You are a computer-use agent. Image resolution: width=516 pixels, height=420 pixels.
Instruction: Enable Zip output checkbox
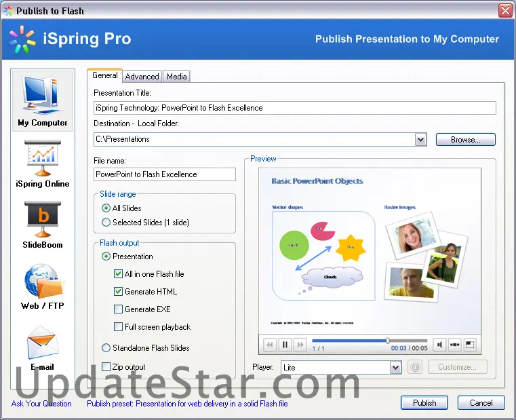click(106, 366)
